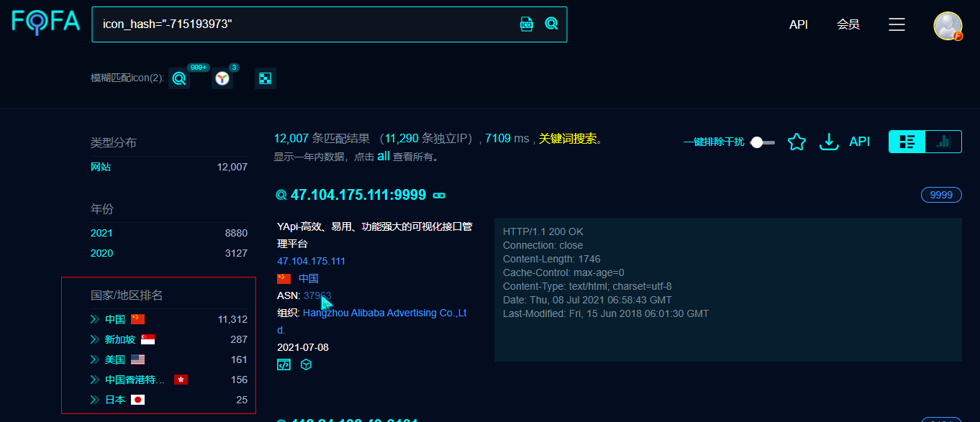
Task: Click the ASN 37963 link
Action: coord(317,295)
